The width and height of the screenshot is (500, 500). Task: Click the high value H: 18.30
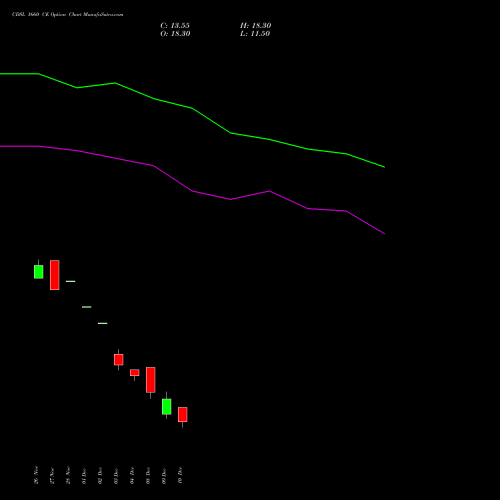pyautogui.click(x=256, y=26)
